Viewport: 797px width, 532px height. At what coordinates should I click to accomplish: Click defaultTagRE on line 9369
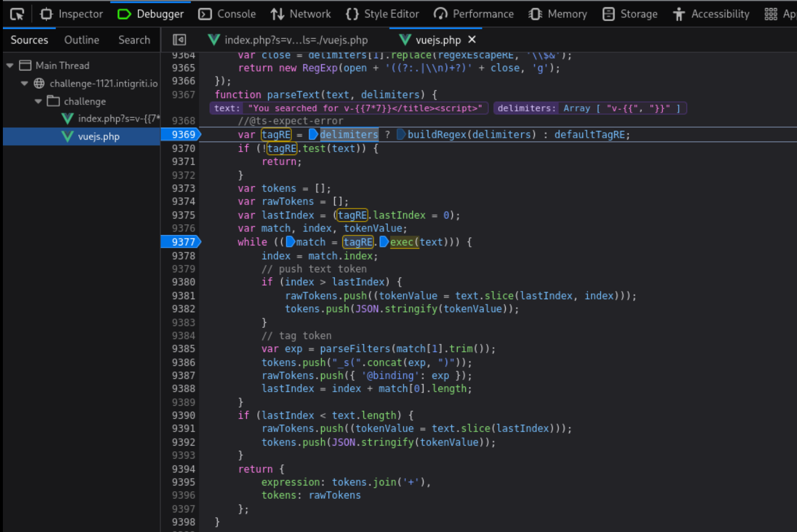pos(590,134)
